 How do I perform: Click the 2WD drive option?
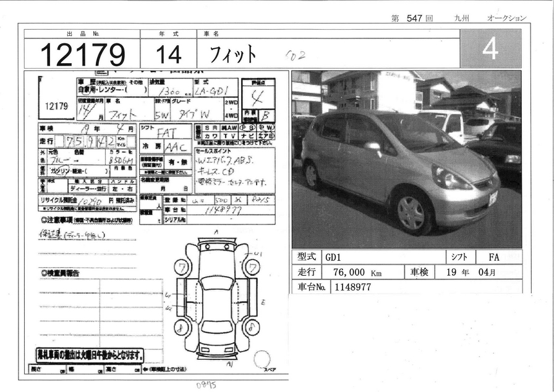(x=231, y=103)
